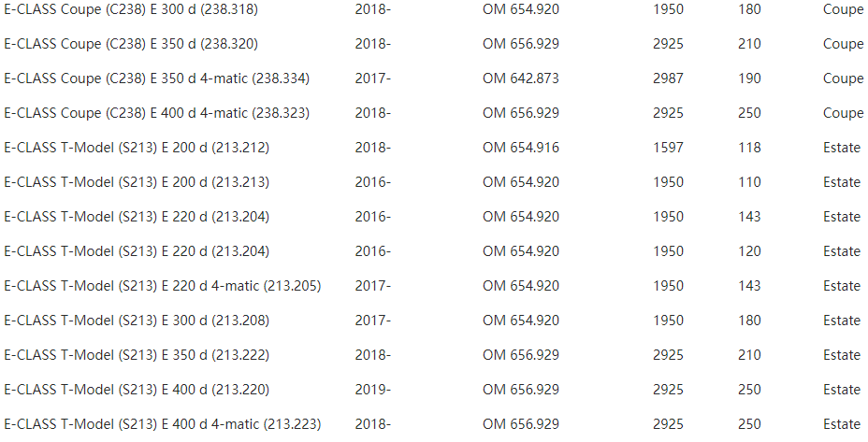Click E-CLASS Coupe E 350 d (238.320) entry
This screenshot has width=868, height=442.
pos(131,44)
